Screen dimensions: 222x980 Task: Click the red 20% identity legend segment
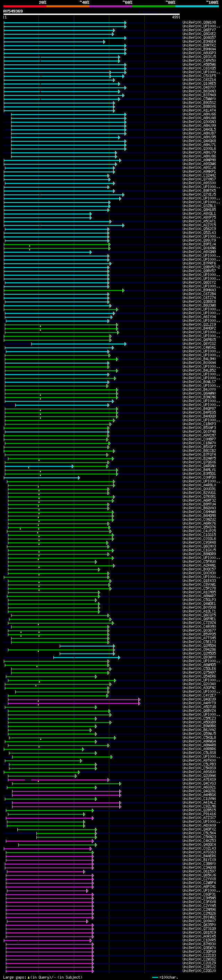point(25,6)
